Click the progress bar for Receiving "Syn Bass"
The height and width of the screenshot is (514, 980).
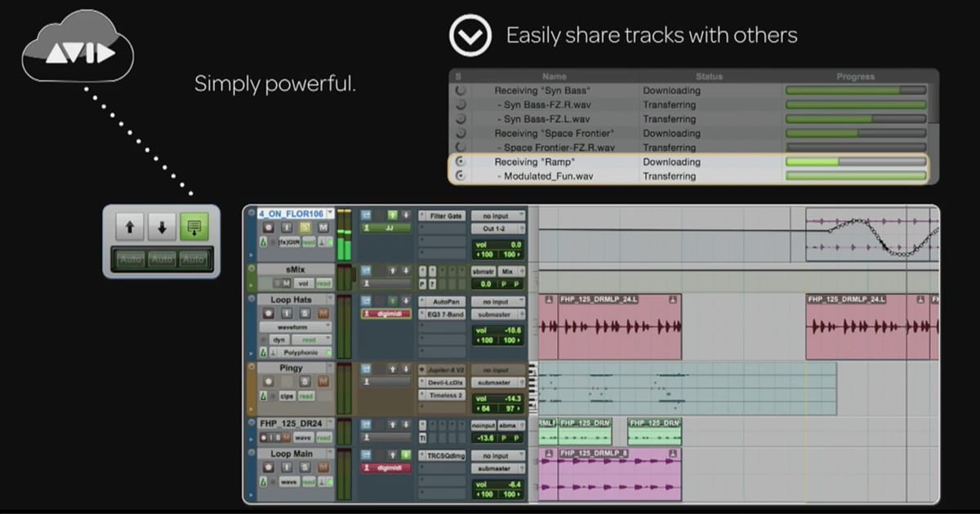tap(855, 91)
